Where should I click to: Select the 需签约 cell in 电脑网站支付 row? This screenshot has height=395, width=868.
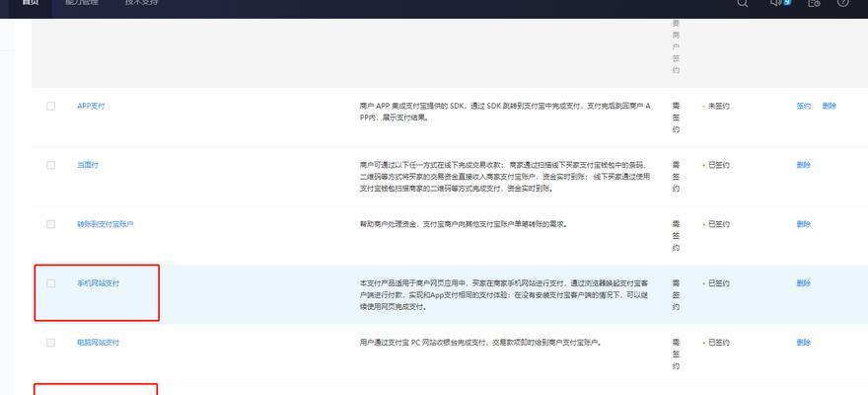[x=676, y=355]
